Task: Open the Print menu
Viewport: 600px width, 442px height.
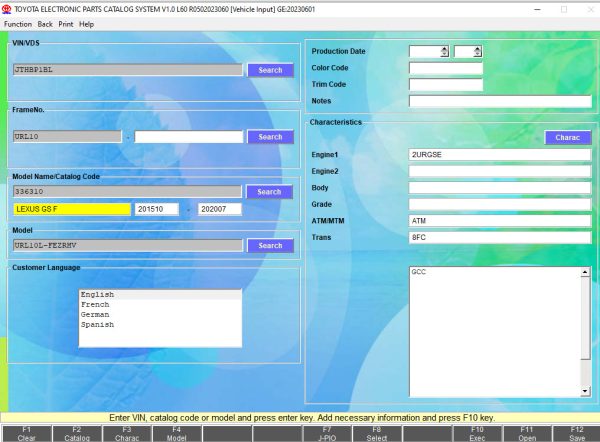Action: click(65, 24)
